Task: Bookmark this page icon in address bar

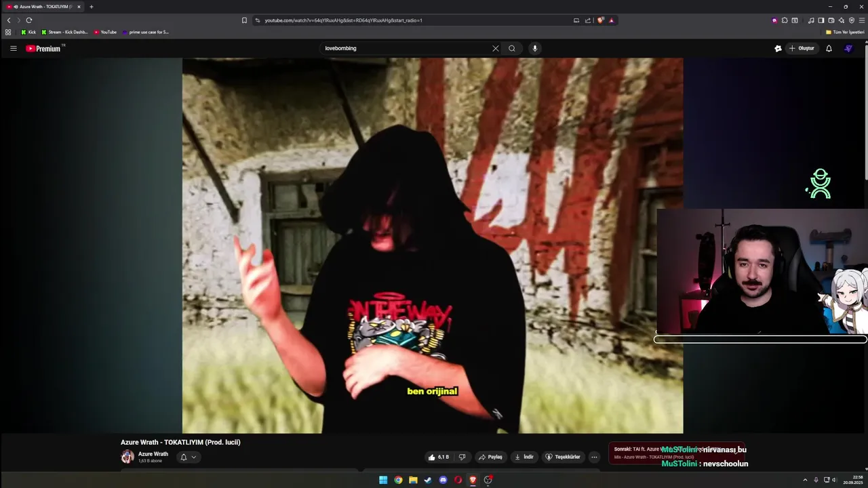Action: click(x=244, y=20)
